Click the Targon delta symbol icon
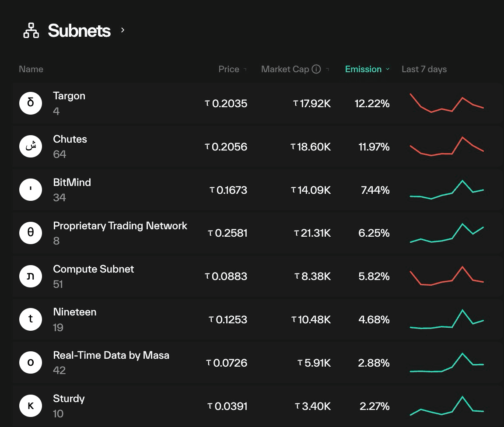Screen dimensions: 504x427 31,103
